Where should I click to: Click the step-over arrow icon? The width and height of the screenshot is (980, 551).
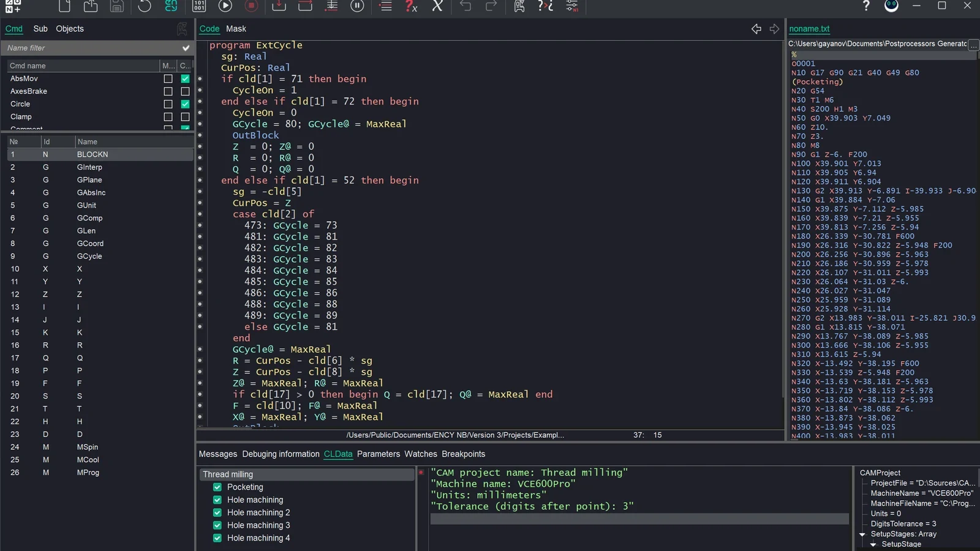[x=305, y=6]
